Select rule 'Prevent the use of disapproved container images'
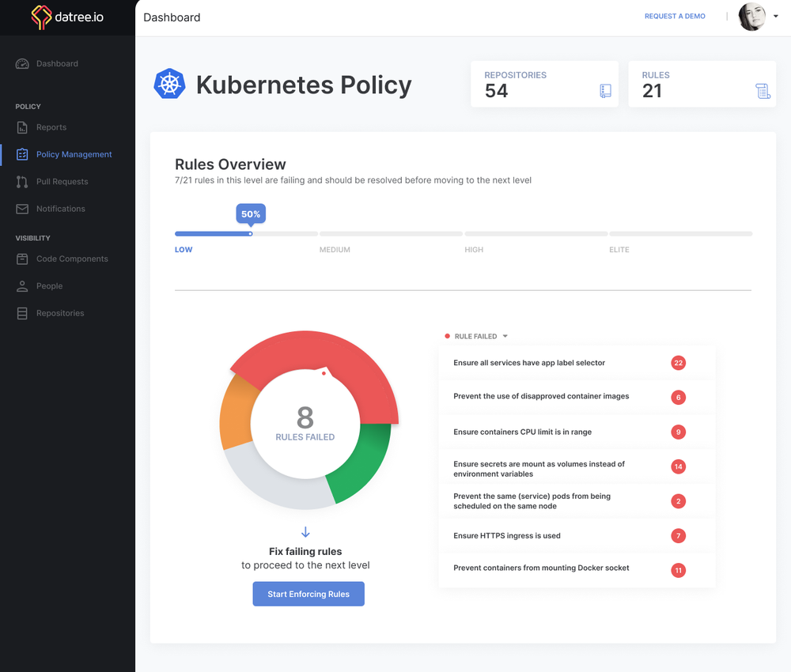The height and width of the screenshot is (672, 791). pyautogui.click(x=577, y=397)
